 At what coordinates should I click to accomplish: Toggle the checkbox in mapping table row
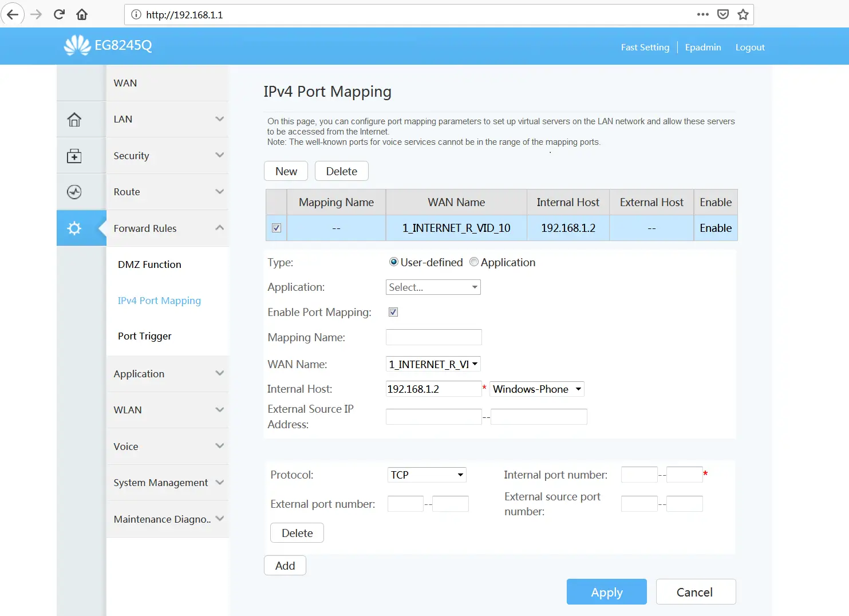(277, 228)
